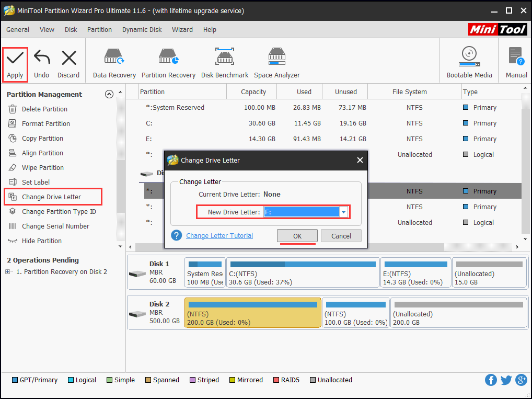Viewport: 532px width, 399px height.
Task: Select the System Reserved partition row
Action: (x=323, y=108)
